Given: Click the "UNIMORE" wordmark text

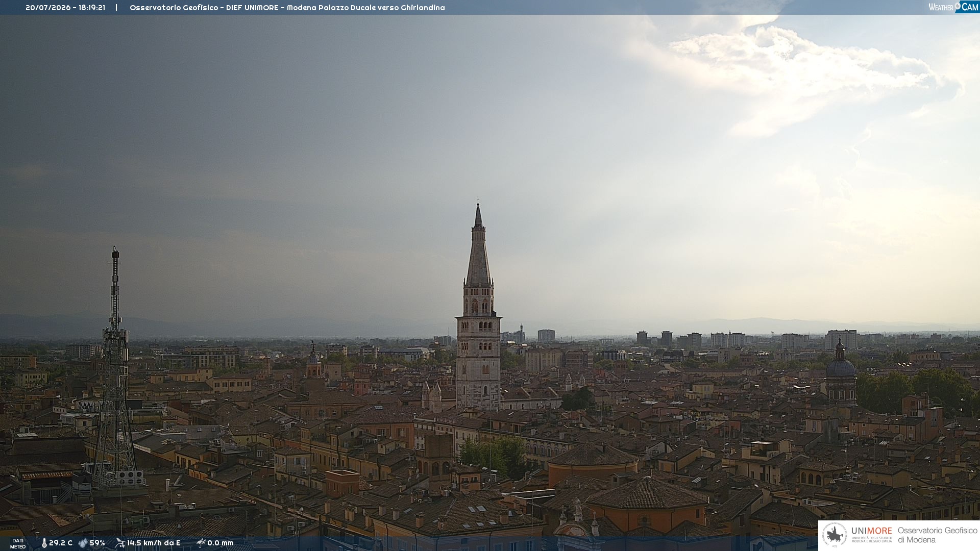Looking at the screenshot, I should click(871, 531).
